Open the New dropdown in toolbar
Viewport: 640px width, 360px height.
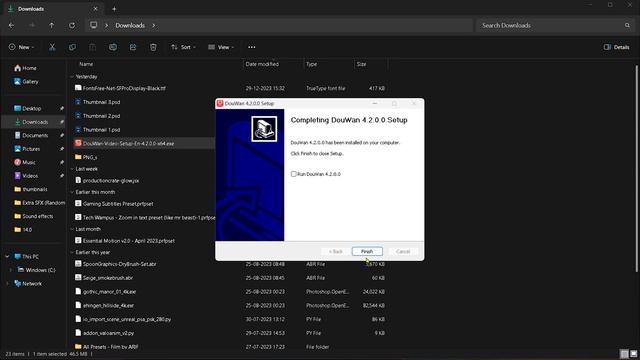(x=21, y=47)
